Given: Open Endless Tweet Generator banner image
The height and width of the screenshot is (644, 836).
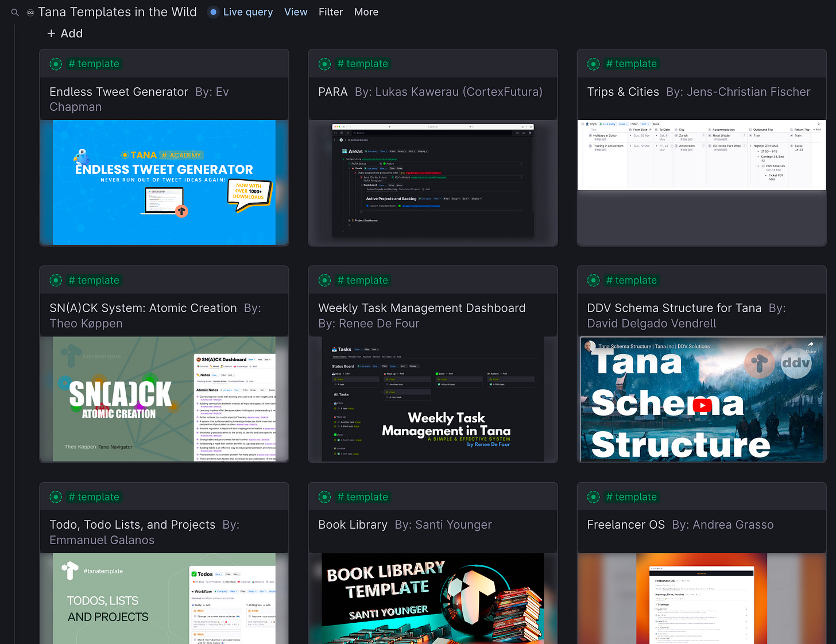Looking at the screenshot, I should (164, 183).
